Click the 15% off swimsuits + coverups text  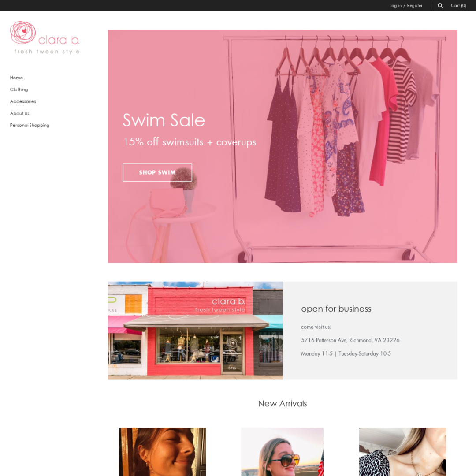click(x=190, y=142)
